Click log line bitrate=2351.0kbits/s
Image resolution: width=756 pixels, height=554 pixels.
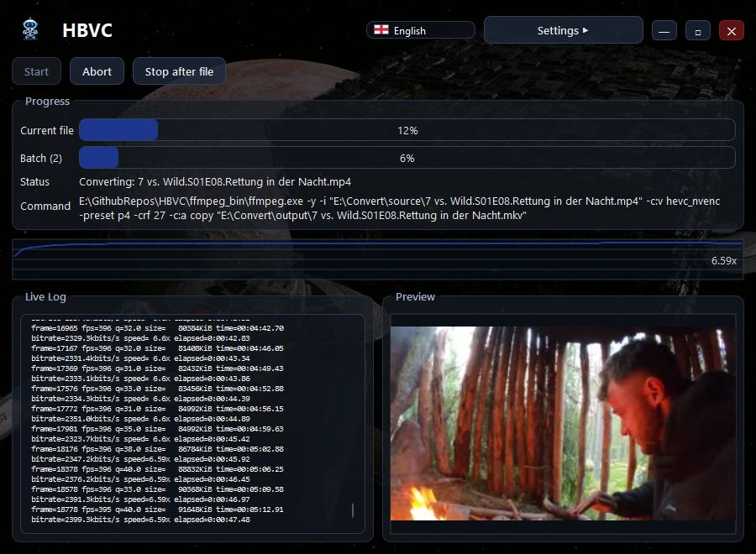coord(141,419)
